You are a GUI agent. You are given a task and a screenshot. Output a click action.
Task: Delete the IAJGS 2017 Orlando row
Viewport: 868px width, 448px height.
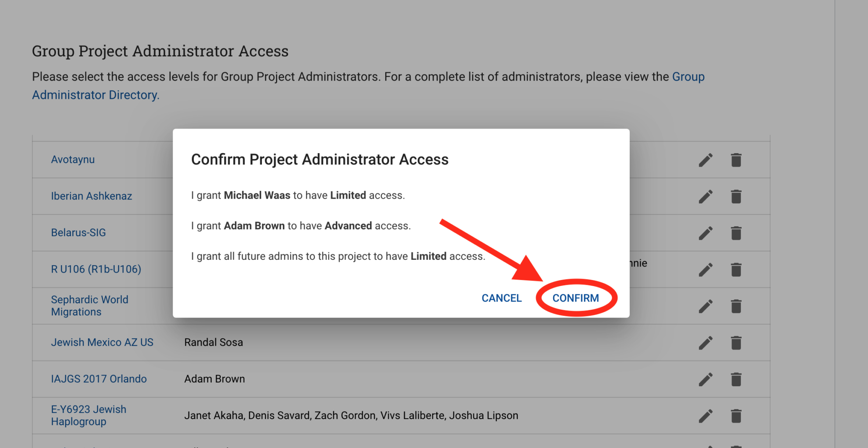tap(736, 379)
